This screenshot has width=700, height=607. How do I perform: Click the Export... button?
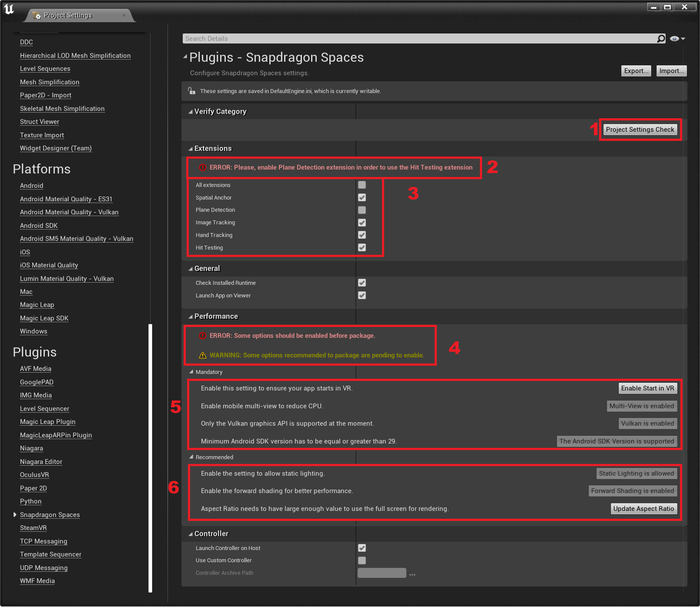(636, 71)
